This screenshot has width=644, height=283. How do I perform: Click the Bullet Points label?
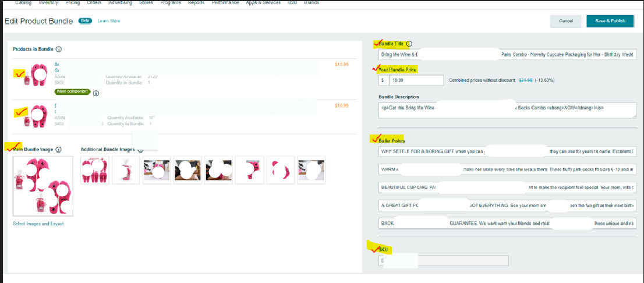point(392,141)
